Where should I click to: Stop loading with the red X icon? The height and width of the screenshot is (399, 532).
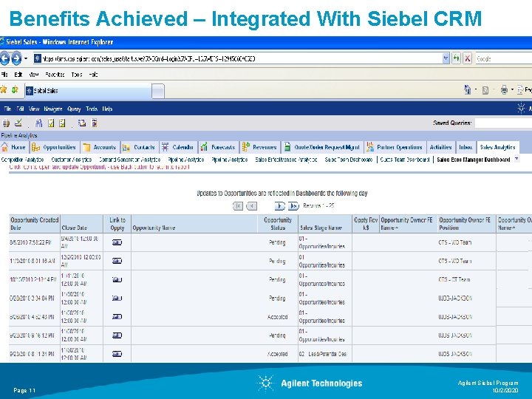[x=467, y=58]
